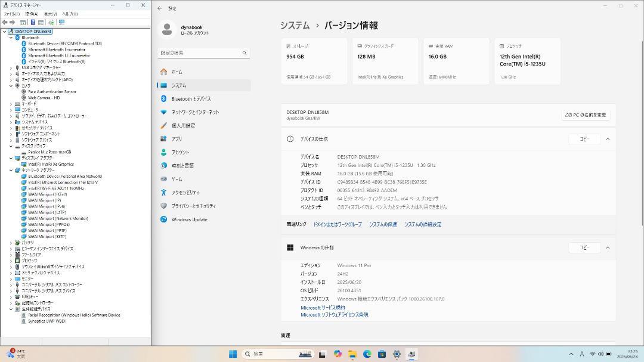
Task: Open ドメインまたはワークグループ link
Action: (x=338, y=224)
